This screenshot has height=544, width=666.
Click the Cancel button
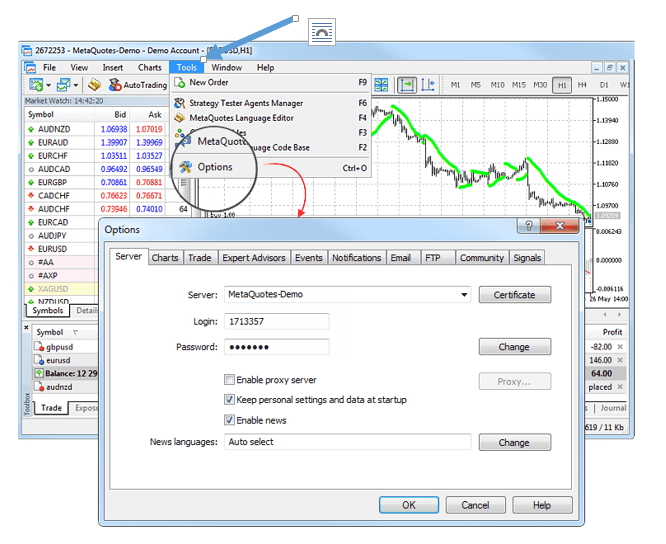coord(475,505)
